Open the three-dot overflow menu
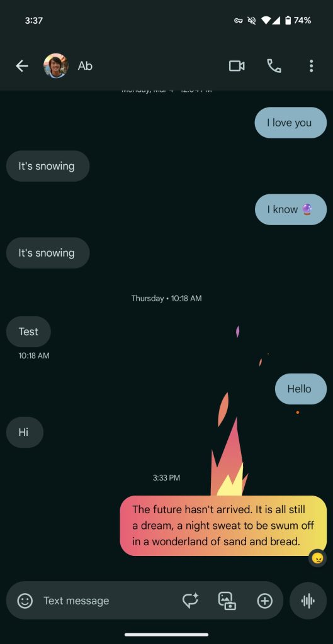333x644 pixels. point(311,65)
